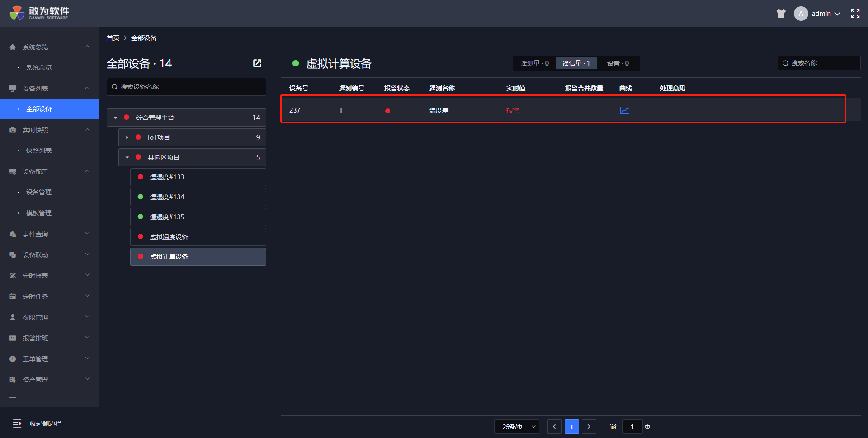
Task: Enter fullscreen mode via top-right icon
Action: click(855, 14)
